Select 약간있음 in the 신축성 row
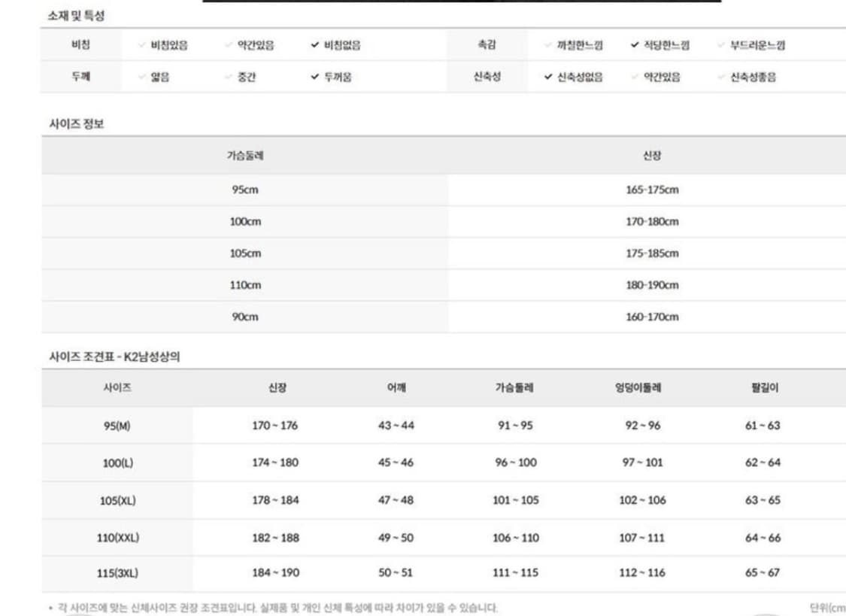The image size is (846, 616). [656, 77]
